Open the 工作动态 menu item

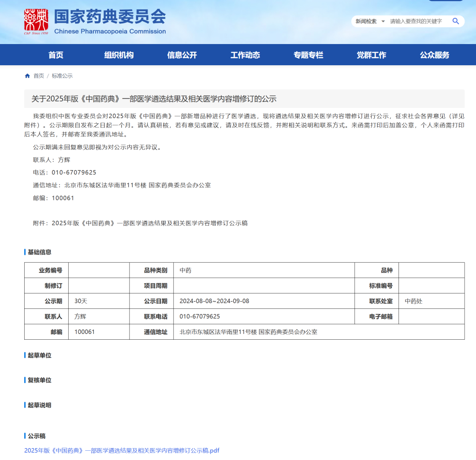point(245,55)
